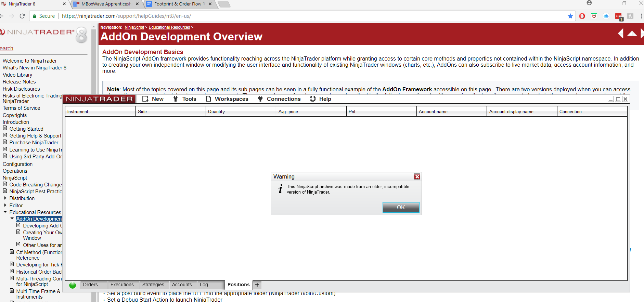Open the Video Library topic

[x=17, y=75]
